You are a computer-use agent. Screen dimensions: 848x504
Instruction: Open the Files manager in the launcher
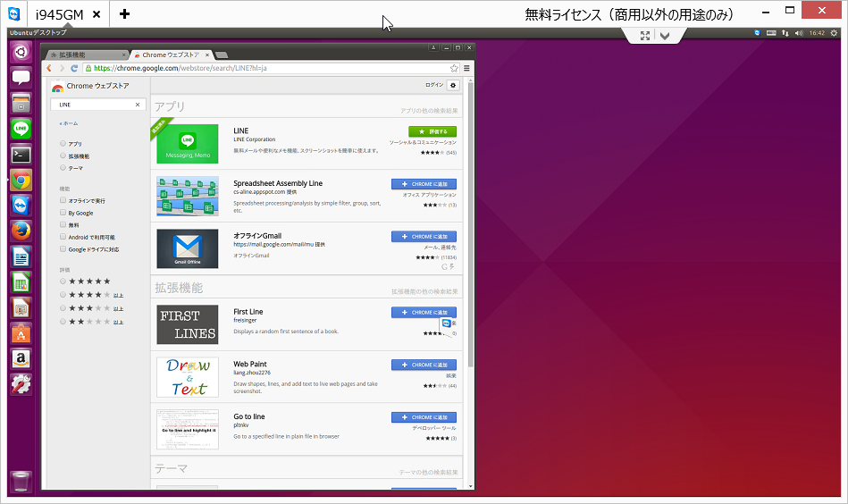[x=21, y=104]
